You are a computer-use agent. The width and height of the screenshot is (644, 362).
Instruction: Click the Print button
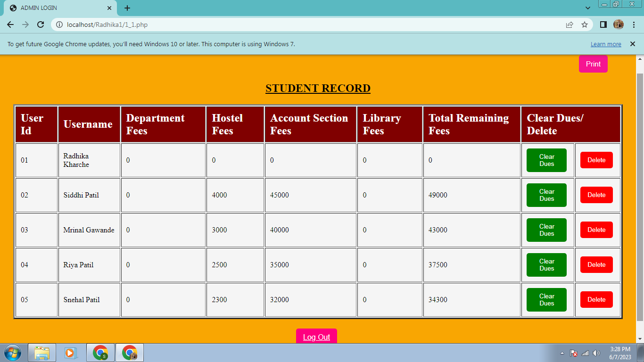coord(593,64)
